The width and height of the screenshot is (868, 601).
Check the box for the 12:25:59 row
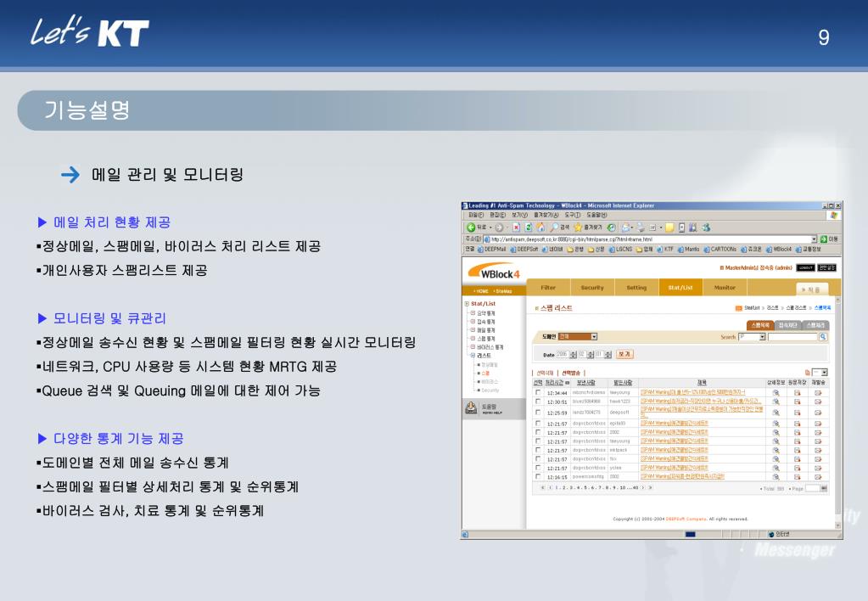click(x=538, y=413)
